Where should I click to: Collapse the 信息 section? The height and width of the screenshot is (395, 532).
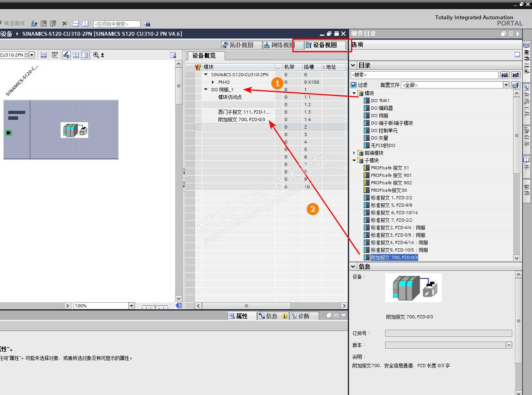tap(353, 266)
